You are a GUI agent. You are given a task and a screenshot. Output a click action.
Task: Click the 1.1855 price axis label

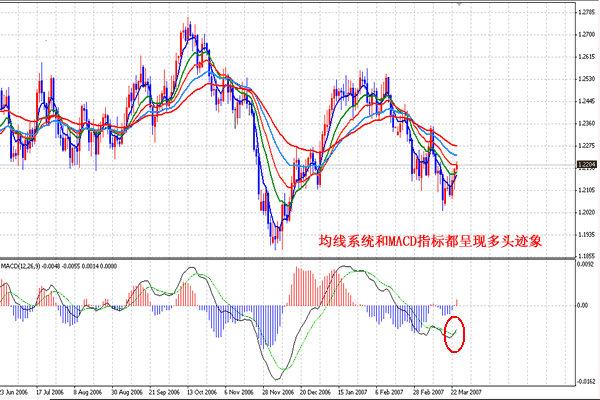(x=587, y=256)
